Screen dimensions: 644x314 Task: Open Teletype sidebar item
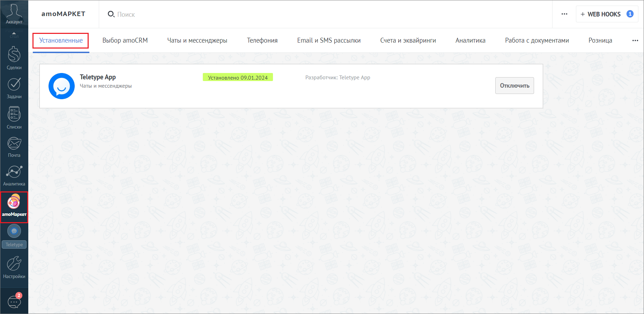[14, 236]
